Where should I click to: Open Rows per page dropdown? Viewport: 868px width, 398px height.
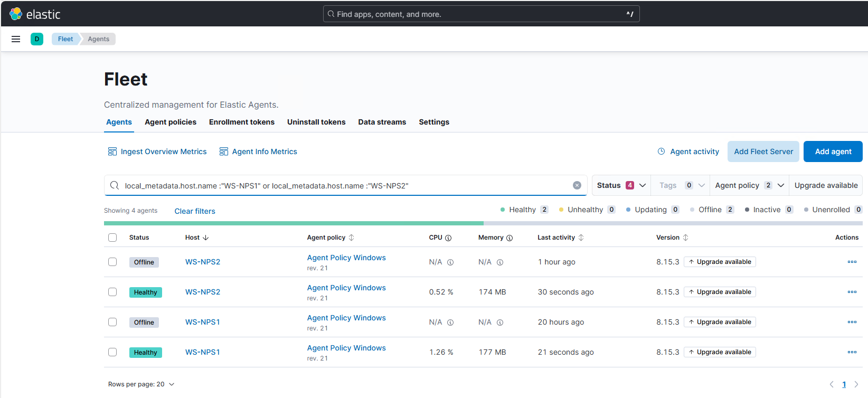click(141, 384)
